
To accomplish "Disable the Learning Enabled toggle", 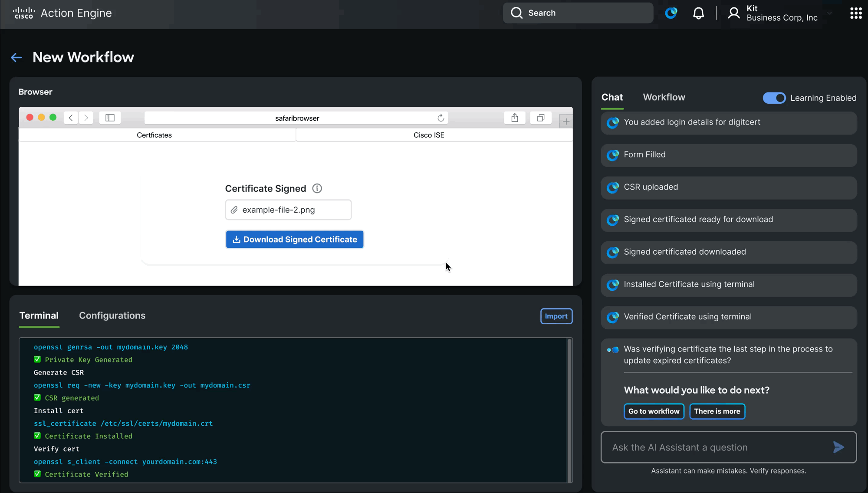I will click(x=774, y=98).
